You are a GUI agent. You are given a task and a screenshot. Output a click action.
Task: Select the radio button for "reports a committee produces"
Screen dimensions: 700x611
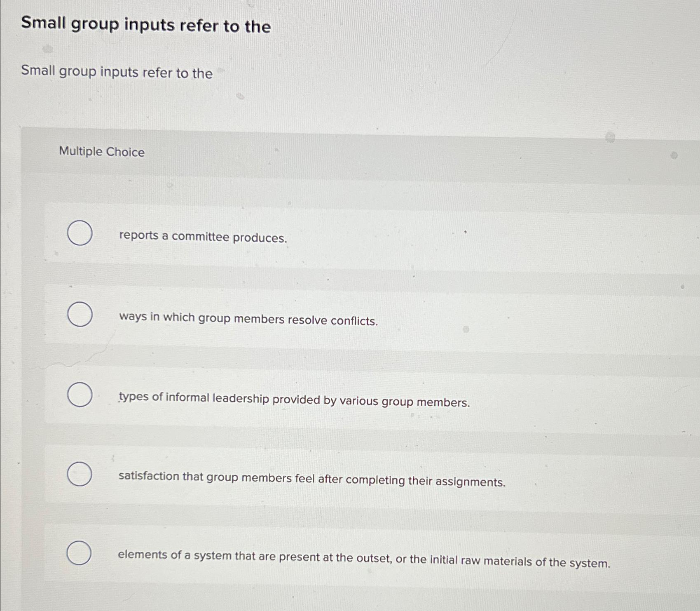80,233
